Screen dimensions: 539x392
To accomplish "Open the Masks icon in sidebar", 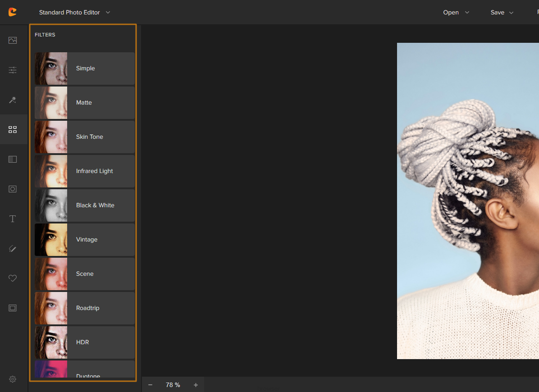I will [13, 189].
